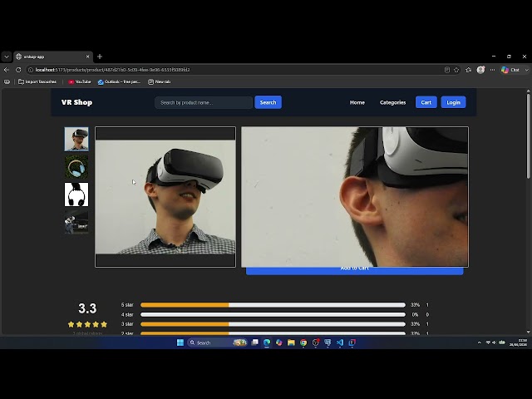Open Edge settings three-dot menu

492,70
